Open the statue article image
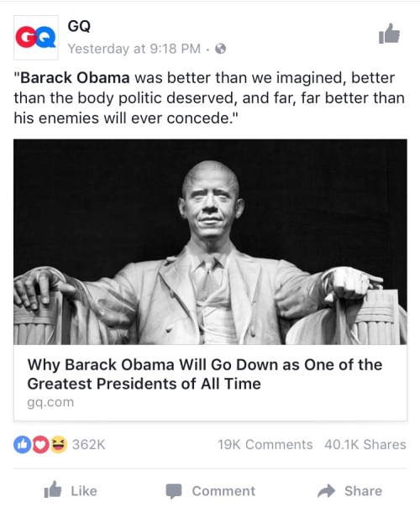420x513 pixels. pos(210,242)
